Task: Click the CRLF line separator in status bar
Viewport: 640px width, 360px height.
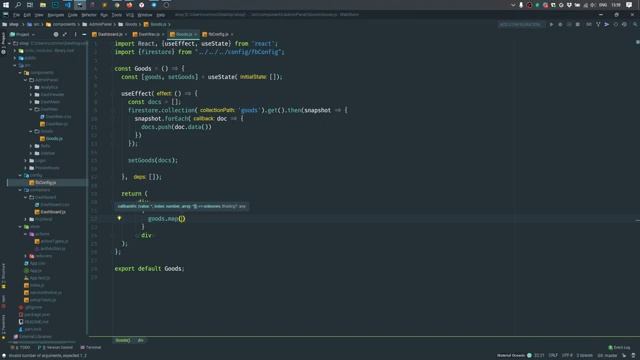Action: click(x=553, y=356)
